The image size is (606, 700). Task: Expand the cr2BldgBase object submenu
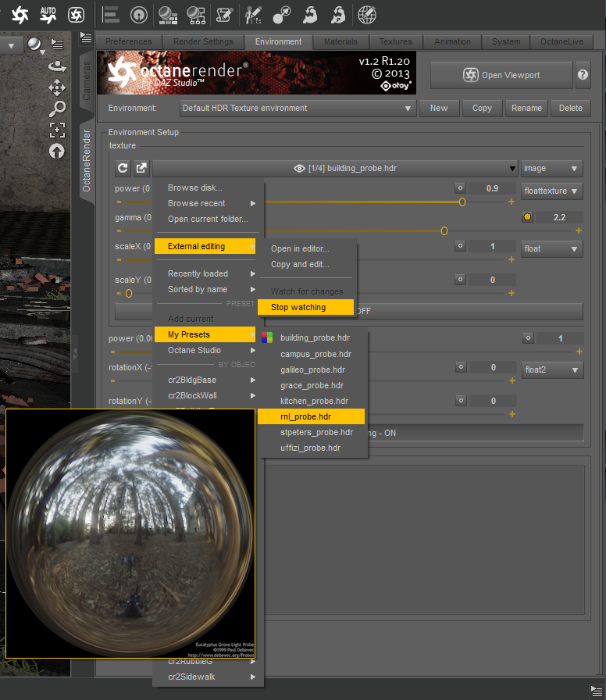coord(207,380)
